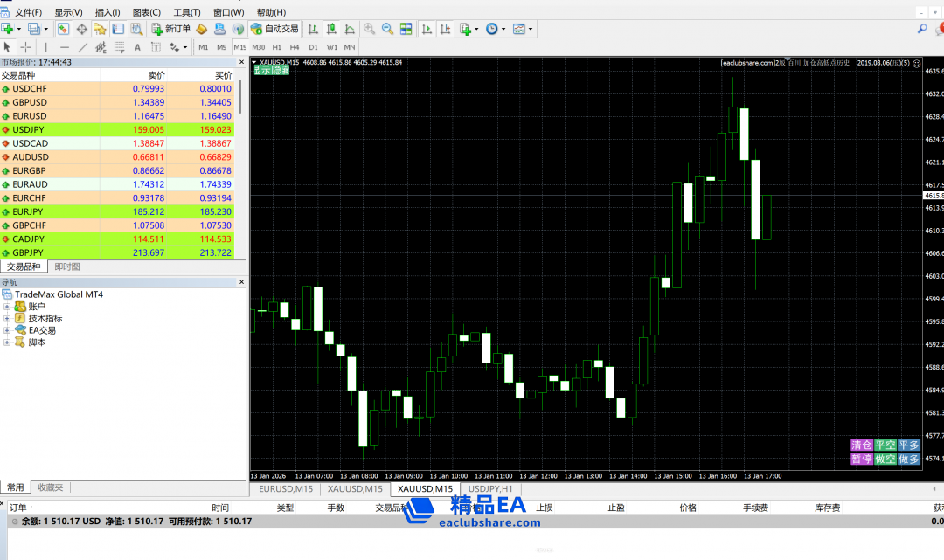Viewport: 944px width, 560px height.
Task: Click the New Order (新订单) button
Action: (171, 29)
